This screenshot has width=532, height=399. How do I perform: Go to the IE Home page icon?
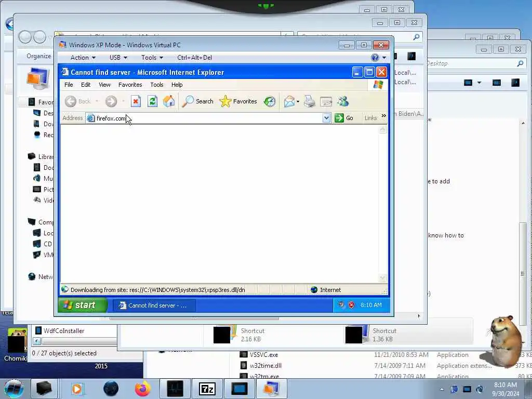click(x=169, y=101)
